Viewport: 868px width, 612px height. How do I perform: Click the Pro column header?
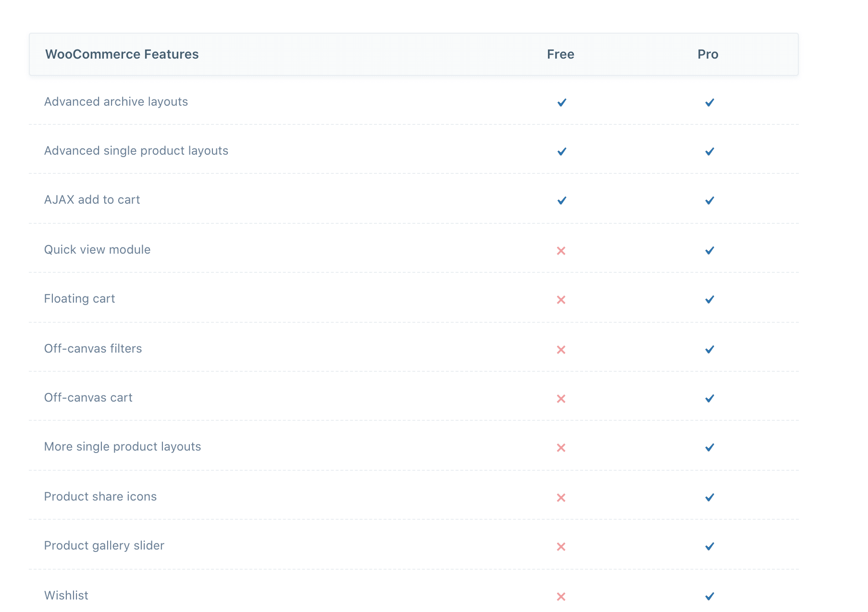click(x=707, y=54)
